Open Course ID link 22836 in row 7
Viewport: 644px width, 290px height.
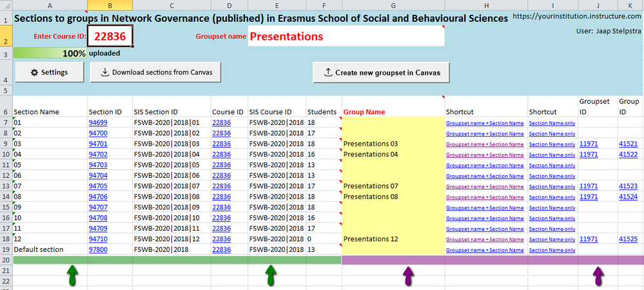click(x=221, y=122)
